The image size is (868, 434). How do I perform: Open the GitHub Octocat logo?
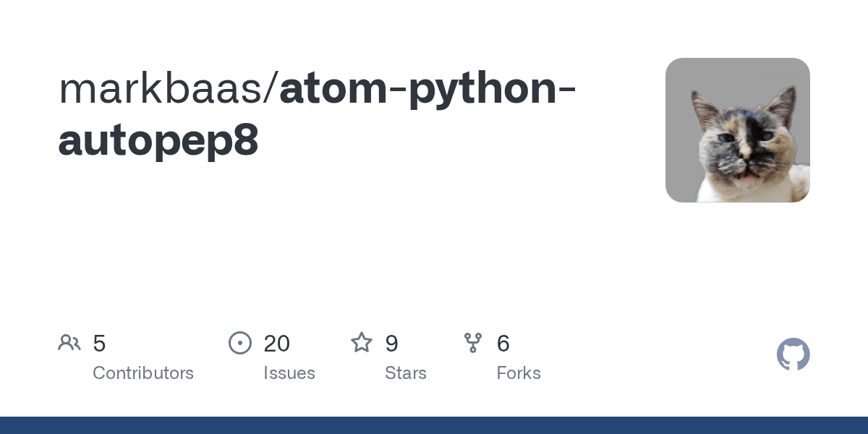793,354
